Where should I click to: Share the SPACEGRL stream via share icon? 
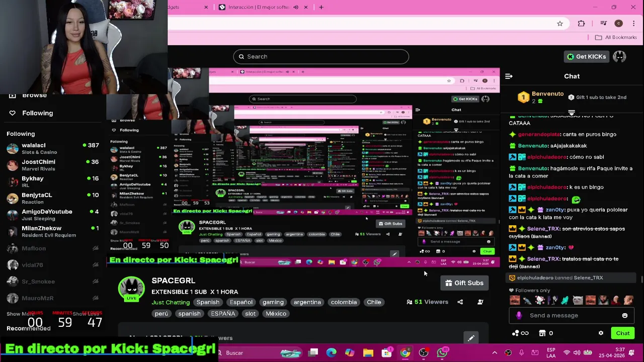click(460, 302)
